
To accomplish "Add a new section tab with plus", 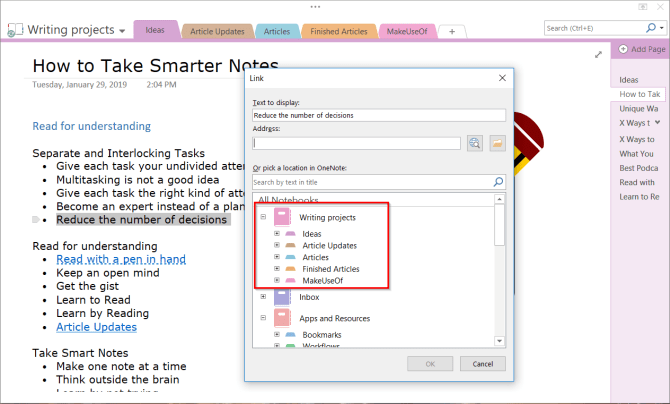I will [x=452, y=31].
